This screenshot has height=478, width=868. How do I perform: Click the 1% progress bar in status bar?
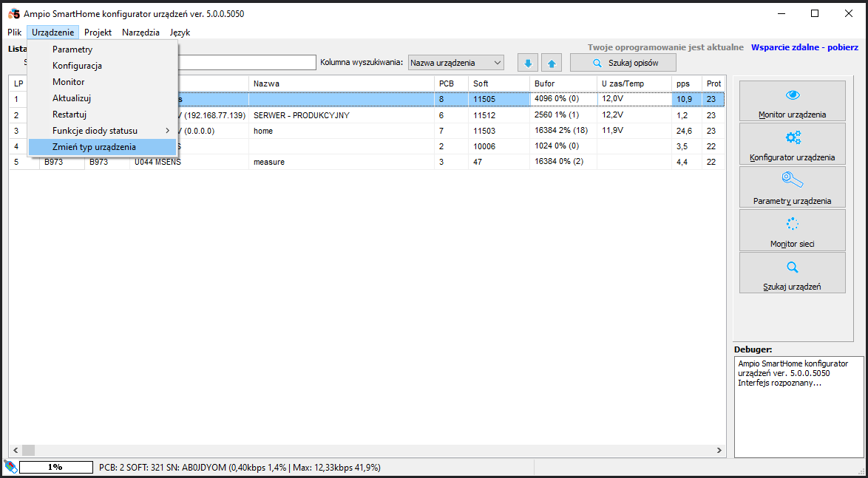pyautogui.click(x=55, y=467)
